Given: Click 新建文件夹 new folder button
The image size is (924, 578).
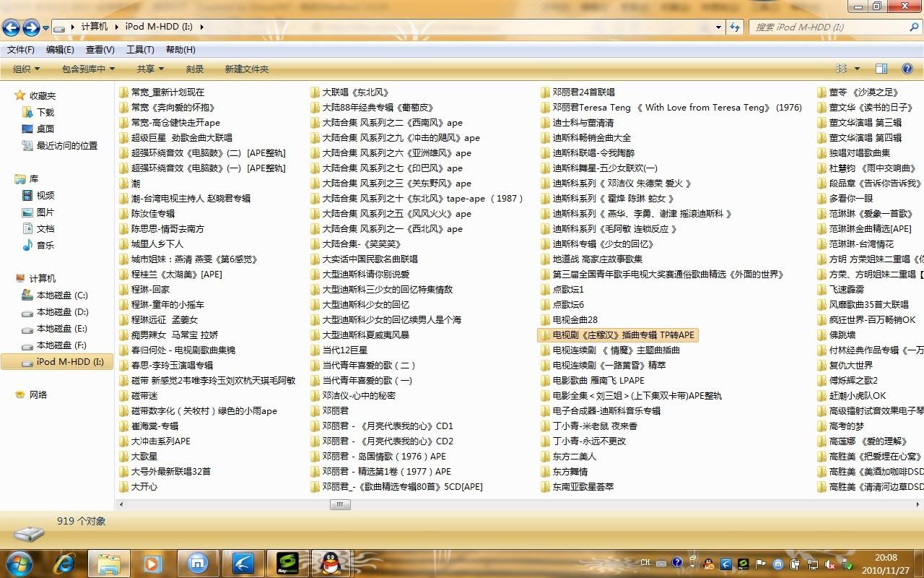Looking at the screenshot, I should coord(247,69).
